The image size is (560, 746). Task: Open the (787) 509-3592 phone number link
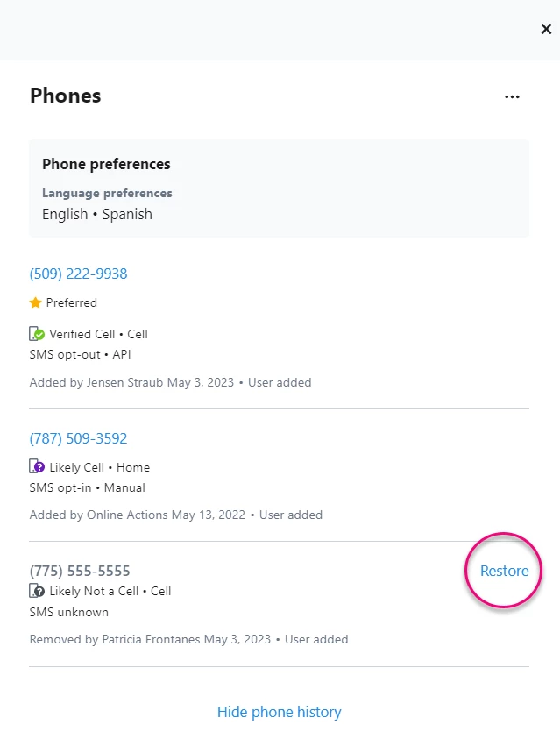point(78,437)
